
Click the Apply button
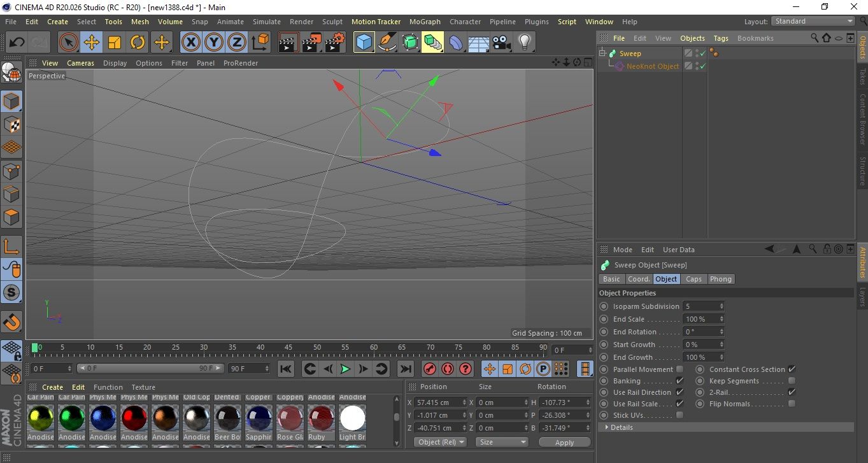(x=564, y=442)
